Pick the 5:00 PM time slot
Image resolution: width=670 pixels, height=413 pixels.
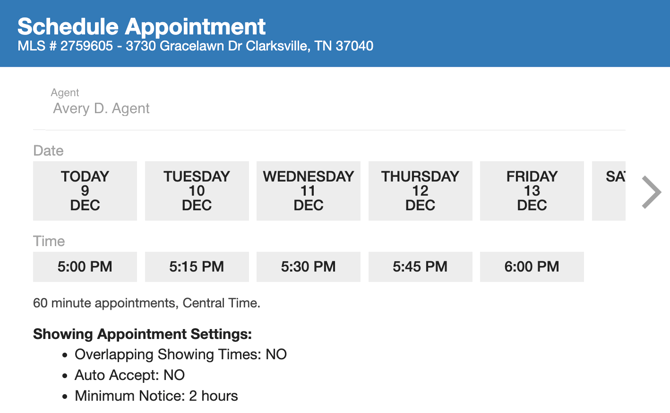85,267
